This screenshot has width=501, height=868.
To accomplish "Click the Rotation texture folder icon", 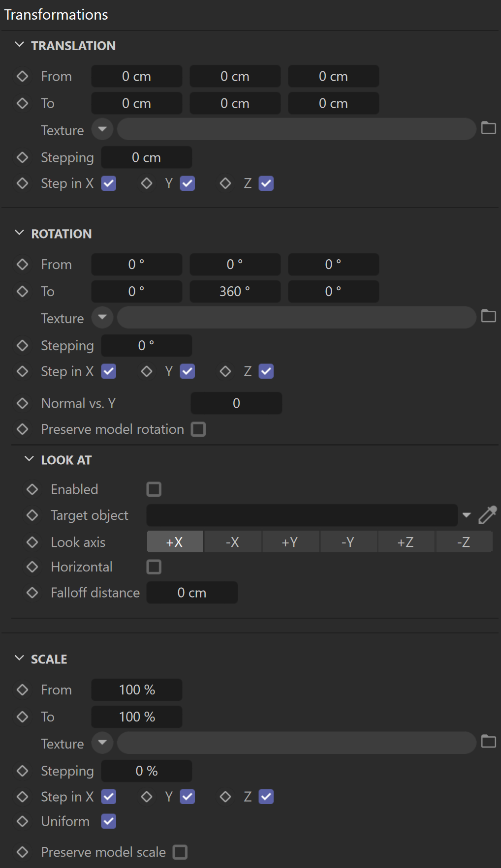I will coord(488,316).
